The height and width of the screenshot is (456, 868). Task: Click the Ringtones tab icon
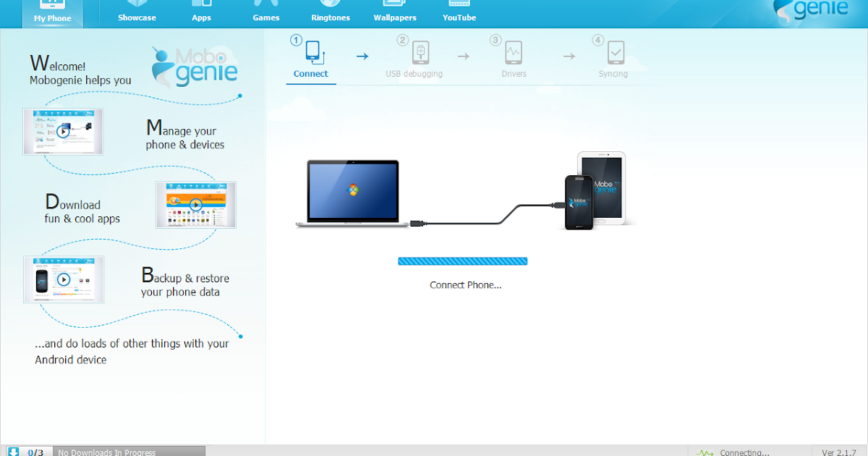pyautogui.click(x=330, y=4)
